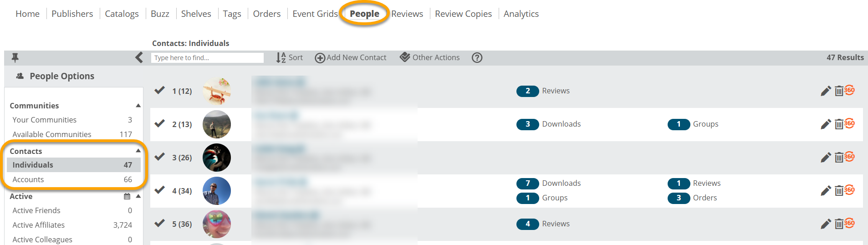868x245 pixels.
Task: Switch to the Analytics tab
Action: [x=521, y=14]
